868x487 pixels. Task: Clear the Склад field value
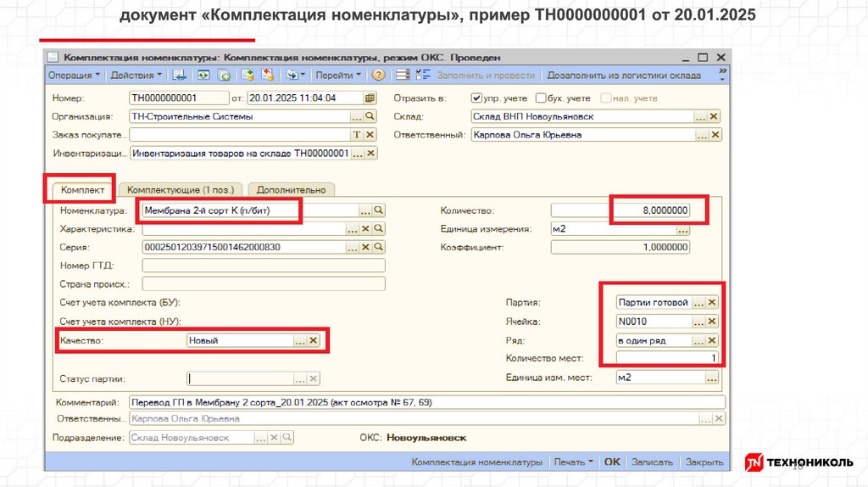click(x=714, y=116)
